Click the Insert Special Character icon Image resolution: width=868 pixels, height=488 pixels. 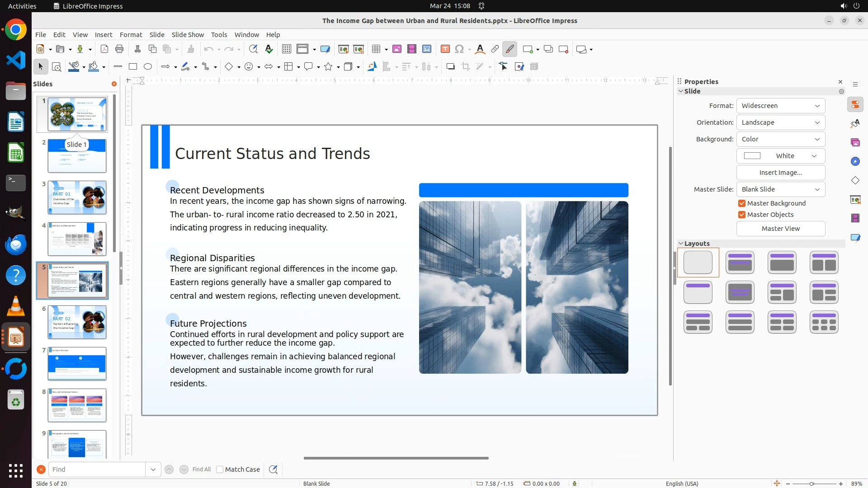[459, 49]
